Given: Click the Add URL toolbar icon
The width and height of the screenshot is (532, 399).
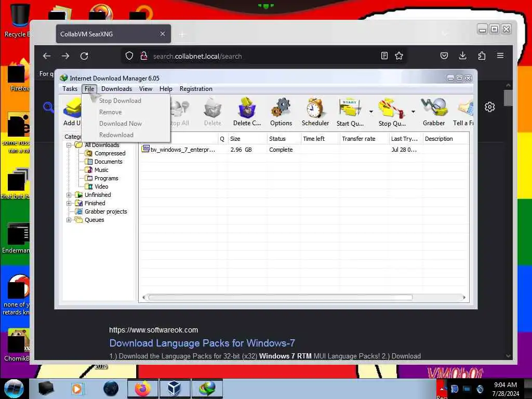Looking at the screenshot, I should pos(72,112).
